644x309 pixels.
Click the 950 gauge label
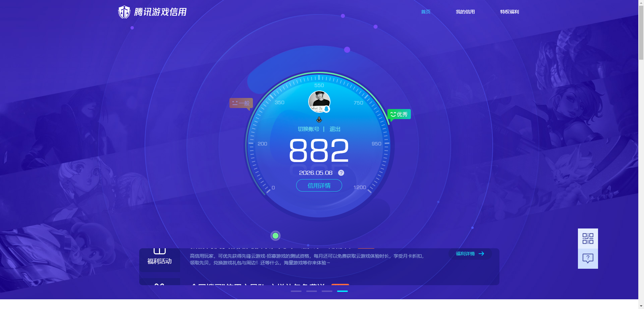click(x=376, y=144)
